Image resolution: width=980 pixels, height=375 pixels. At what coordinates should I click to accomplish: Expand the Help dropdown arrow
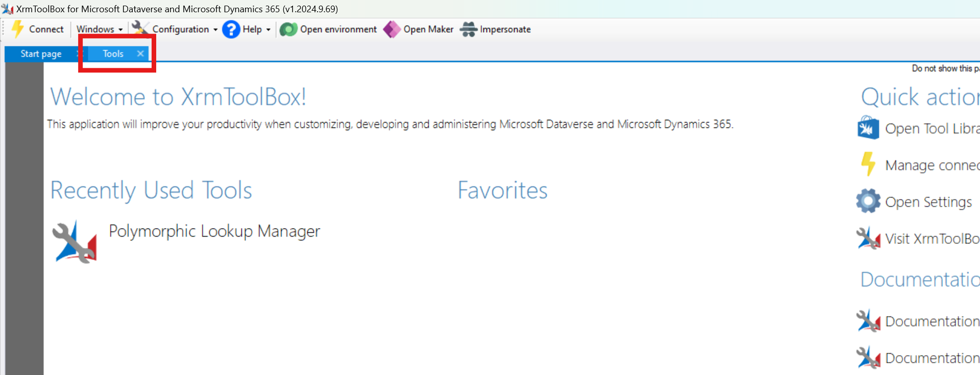268,30
